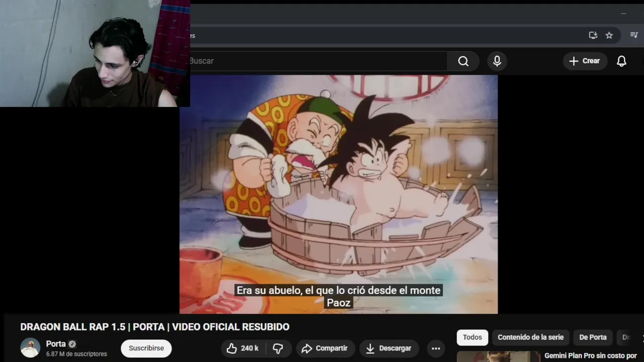The height and width of the screenshot is (362, 644).
Task: Dislike the video with thumbs down
Action: (x=278, y=348)
